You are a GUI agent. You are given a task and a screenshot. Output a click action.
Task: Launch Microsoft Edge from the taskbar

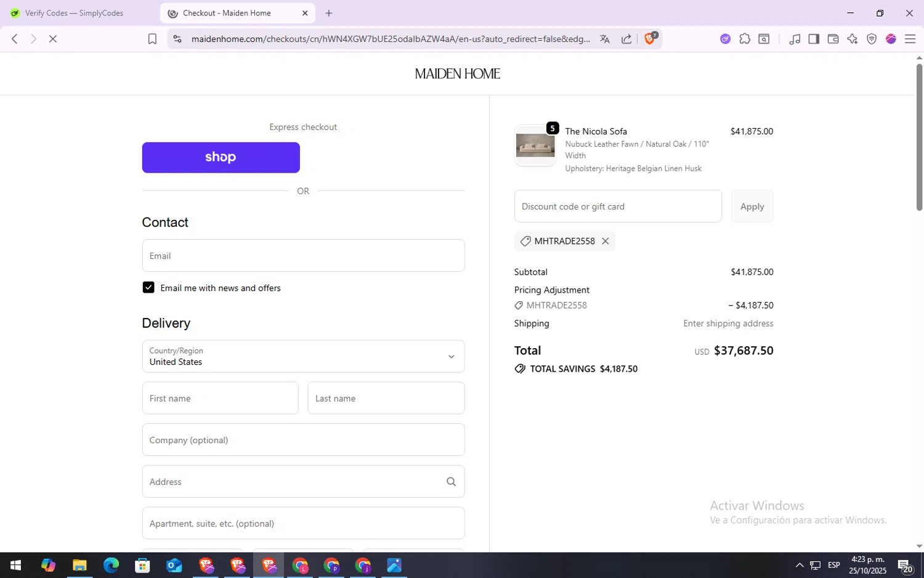111,565
